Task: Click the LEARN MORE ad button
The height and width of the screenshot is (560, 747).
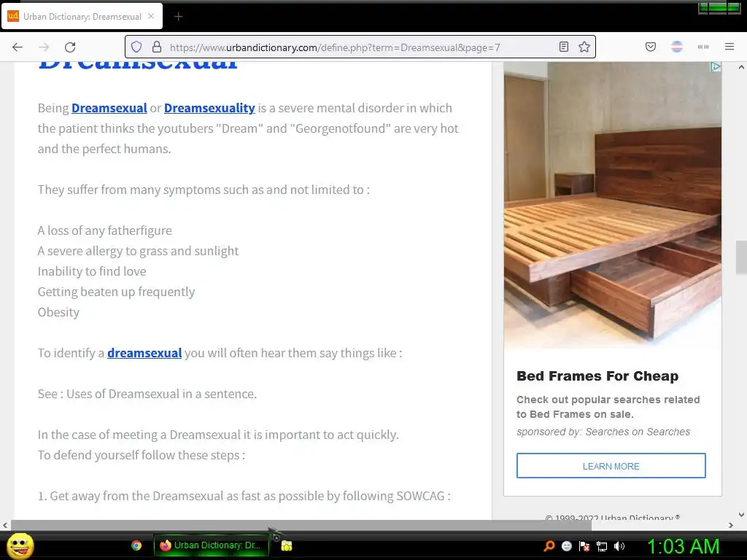Action: [x=611, y=466]
